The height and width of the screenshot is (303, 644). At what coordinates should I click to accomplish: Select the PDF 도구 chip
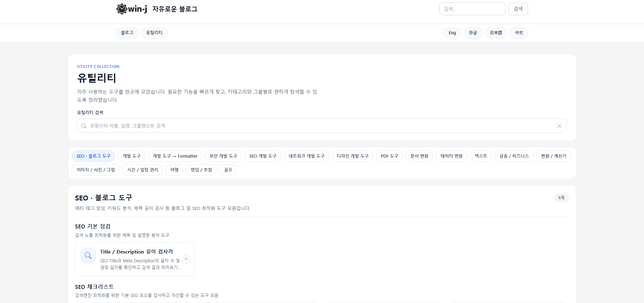pos(389,156)
